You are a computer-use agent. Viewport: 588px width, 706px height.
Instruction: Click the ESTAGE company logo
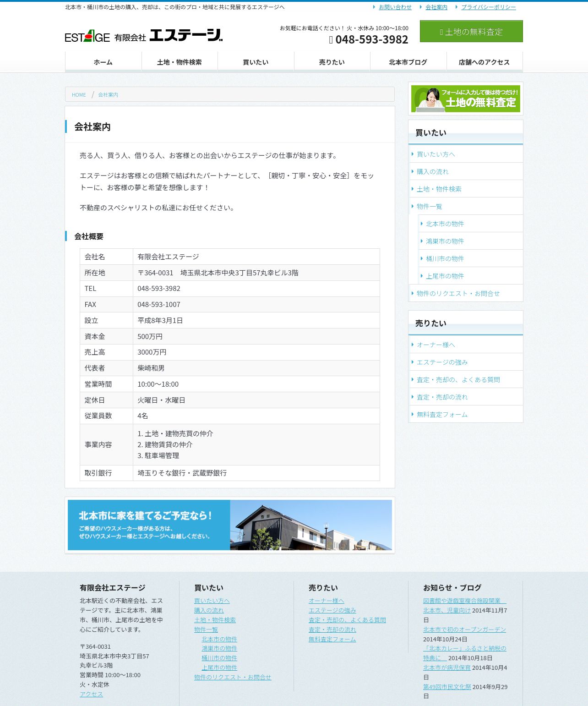(143, 36)
